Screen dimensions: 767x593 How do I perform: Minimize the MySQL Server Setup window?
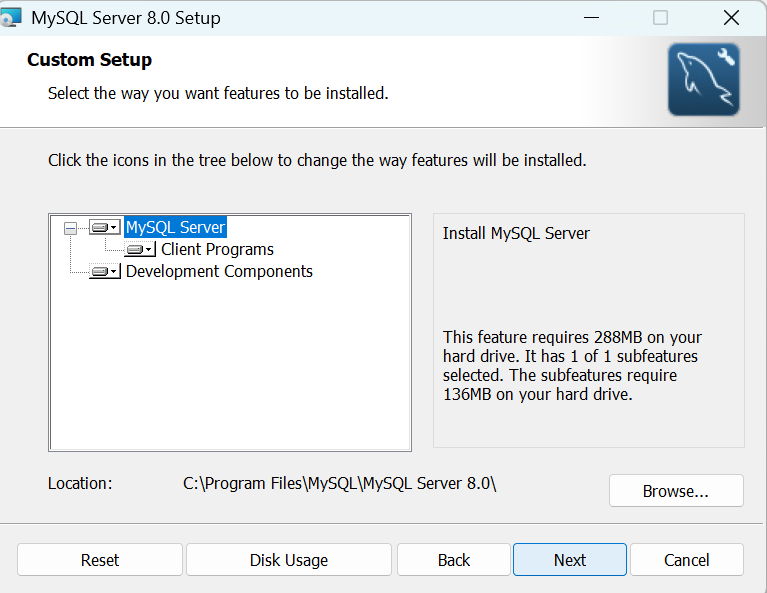(x=591, y=18)
